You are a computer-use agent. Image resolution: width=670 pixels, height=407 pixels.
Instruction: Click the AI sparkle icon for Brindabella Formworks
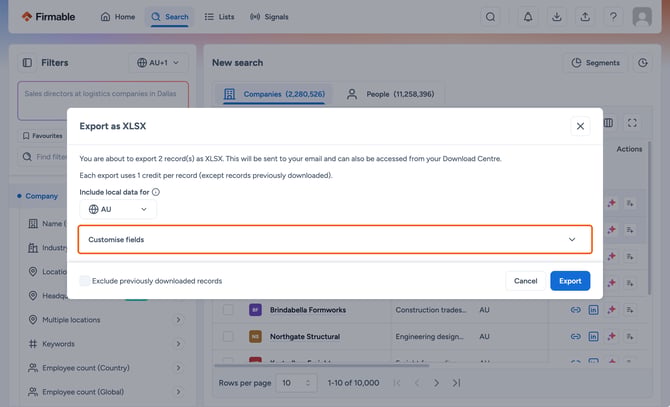pyautogui.click(x=611, y=310)
